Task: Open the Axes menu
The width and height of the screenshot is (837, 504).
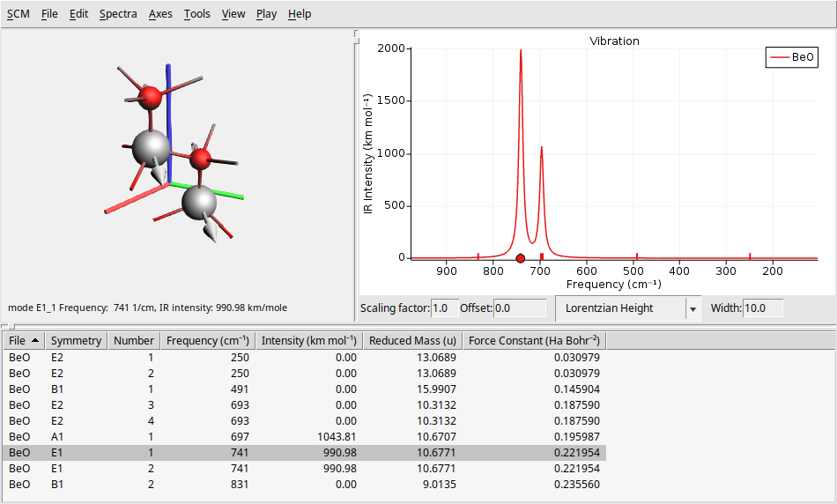Action: click(160, 14)
